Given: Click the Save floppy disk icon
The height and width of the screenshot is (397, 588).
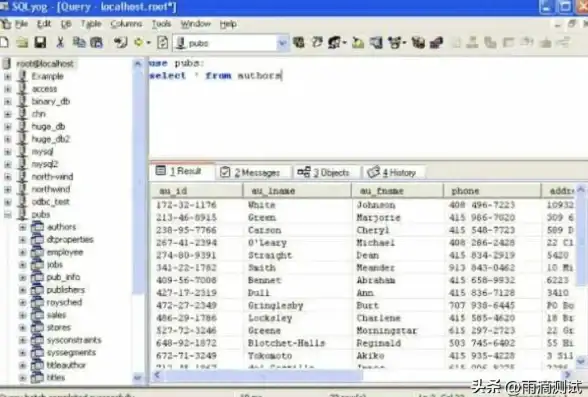Looking at the screenshot, I should point(40,43).
